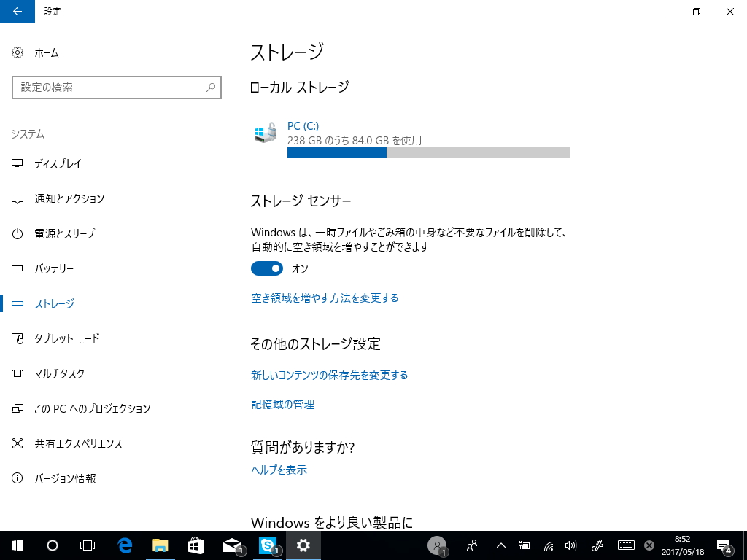Image resolution: width=747 pixels, height=560 pixels.
Task: Open the Action Center notifications
Action: click(x=724, y=545)
